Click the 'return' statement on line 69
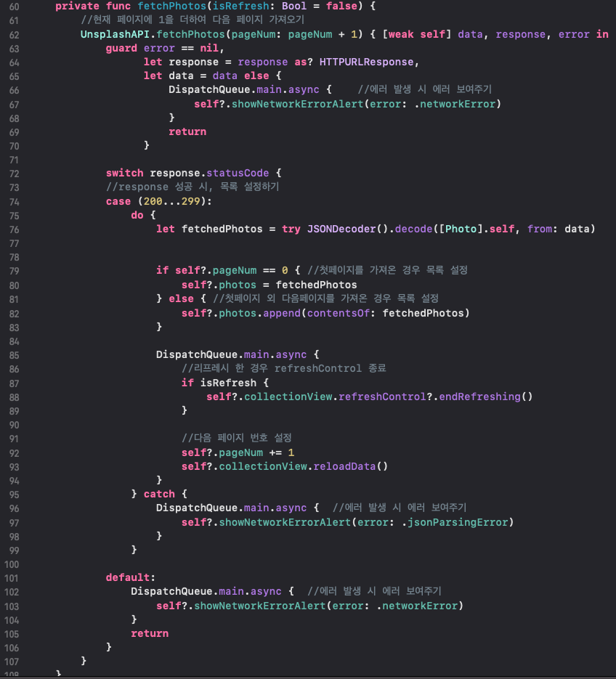The width and height of the screenshot is (616, 679). (x=187, y=131)
